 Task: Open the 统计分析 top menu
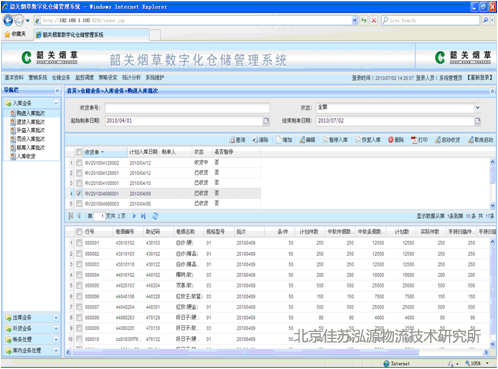point(131,77)
